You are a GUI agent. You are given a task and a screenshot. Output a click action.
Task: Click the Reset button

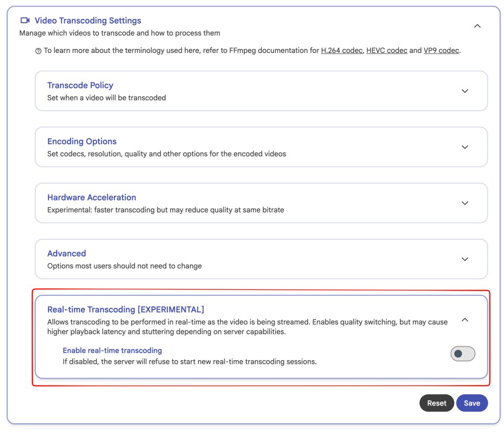pos(437,403)
